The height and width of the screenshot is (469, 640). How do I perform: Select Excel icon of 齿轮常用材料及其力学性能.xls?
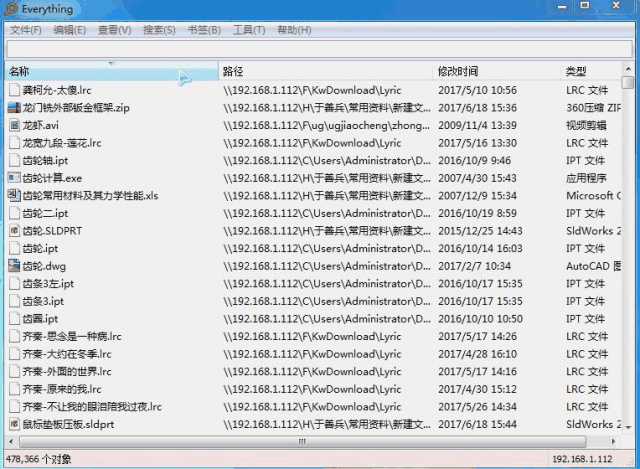click(x=14, y=195)
